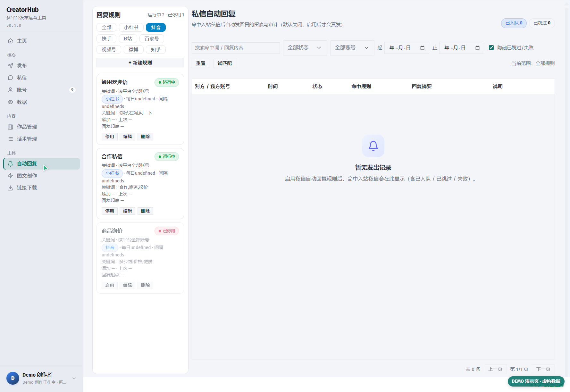The image size is (570, 392).
Task: Click the 重置 button
Action: pos(201,63)
